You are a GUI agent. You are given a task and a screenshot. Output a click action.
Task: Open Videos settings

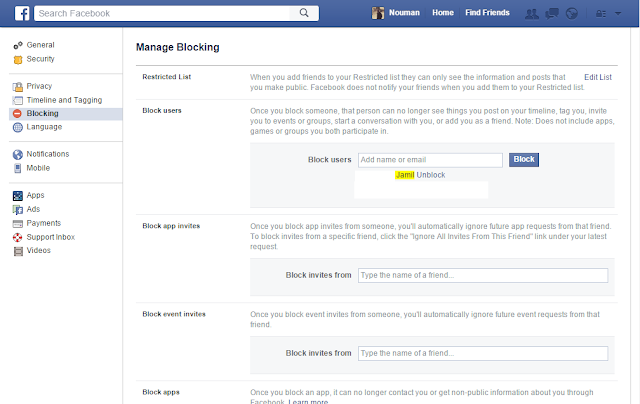pyautogui.click(x=38, y=250)
